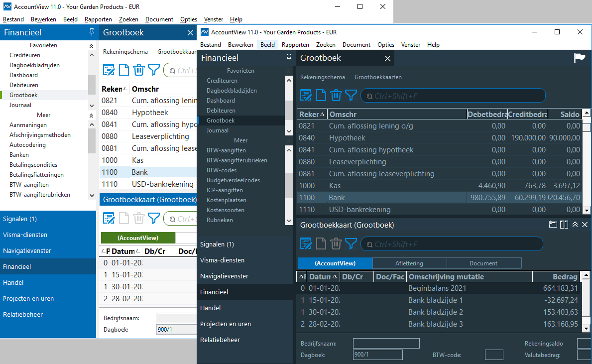The width and height of the screenshot is (592, 364).
Task: Click the filter funnel in dark Grootboekkaart toolbar
Action: coord(351,243)
